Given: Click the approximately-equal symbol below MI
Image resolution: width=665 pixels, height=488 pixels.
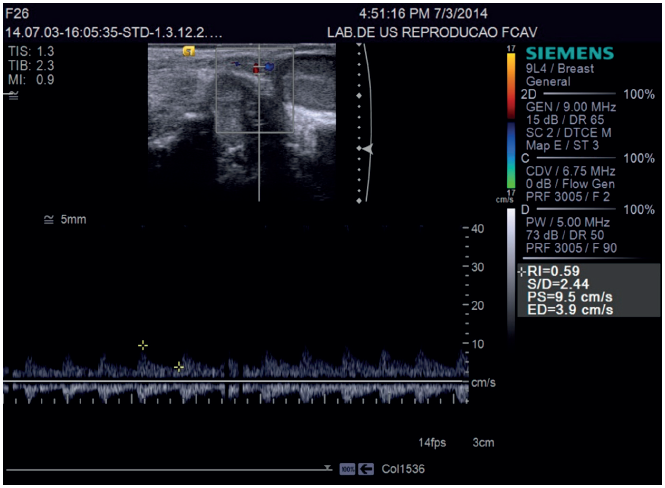Looking at the screenshot, I should click(13, 95).
